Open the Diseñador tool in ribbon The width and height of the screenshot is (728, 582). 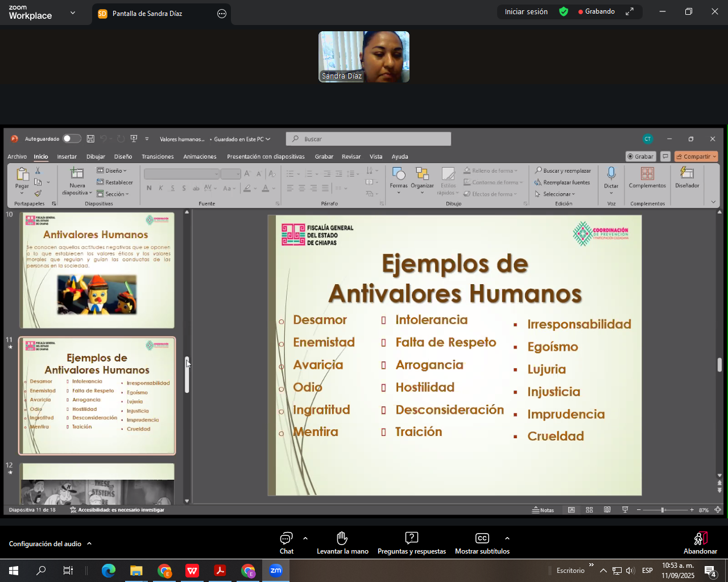coord(687,174)
